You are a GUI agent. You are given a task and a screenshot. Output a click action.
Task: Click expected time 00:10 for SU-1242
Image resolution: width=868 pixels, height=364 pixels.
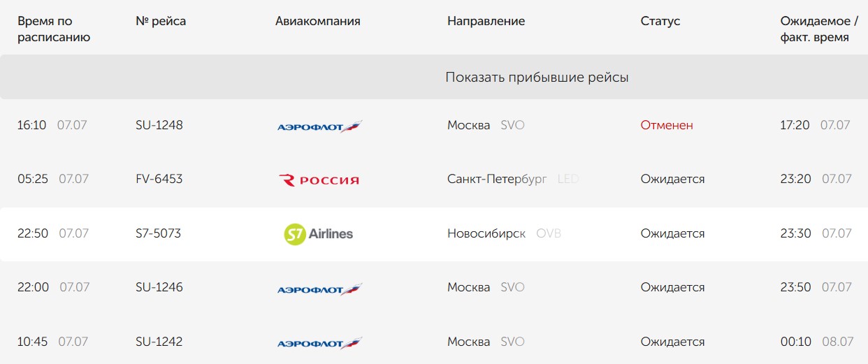coord(795,342)
